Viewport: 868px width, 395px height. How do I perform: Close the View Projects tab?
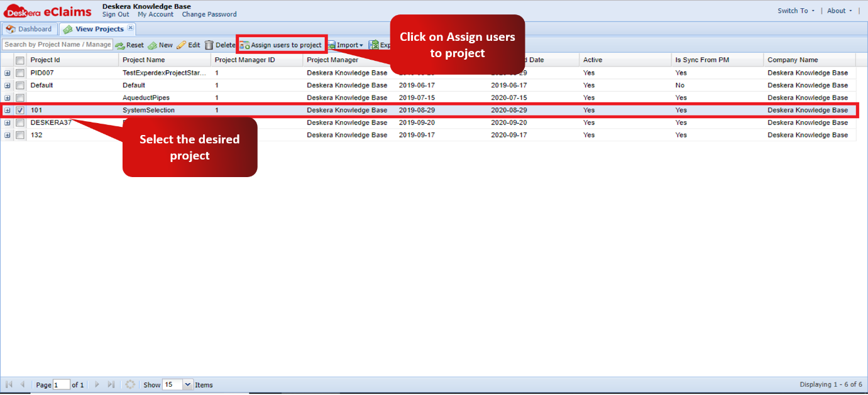click(x=130, y=28)
